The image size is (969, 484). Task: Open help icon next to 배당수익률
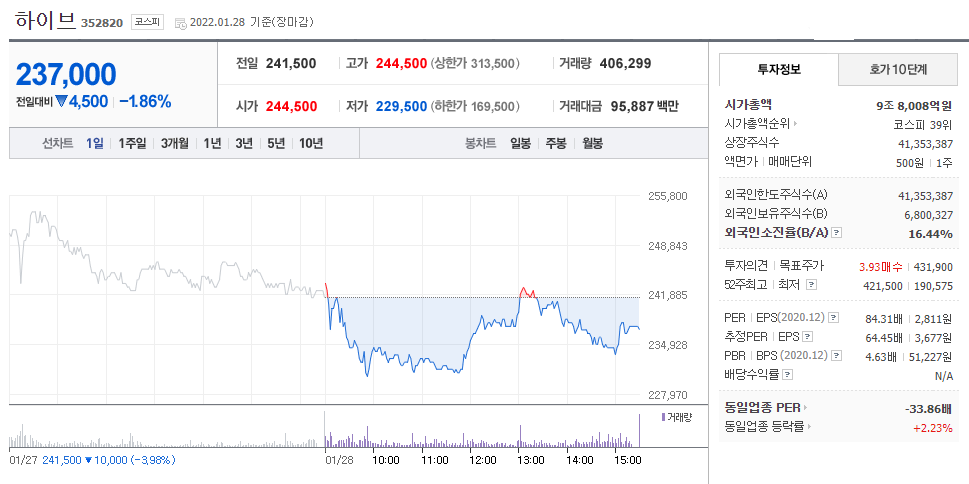(787, 375)
